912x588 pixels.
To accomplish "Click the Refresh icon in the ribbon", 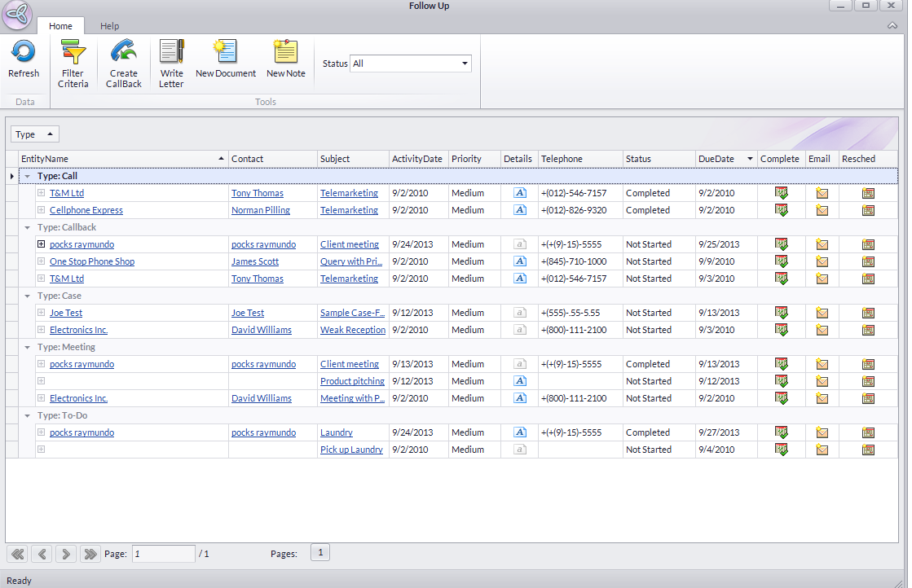I will [x=23, y=53].
